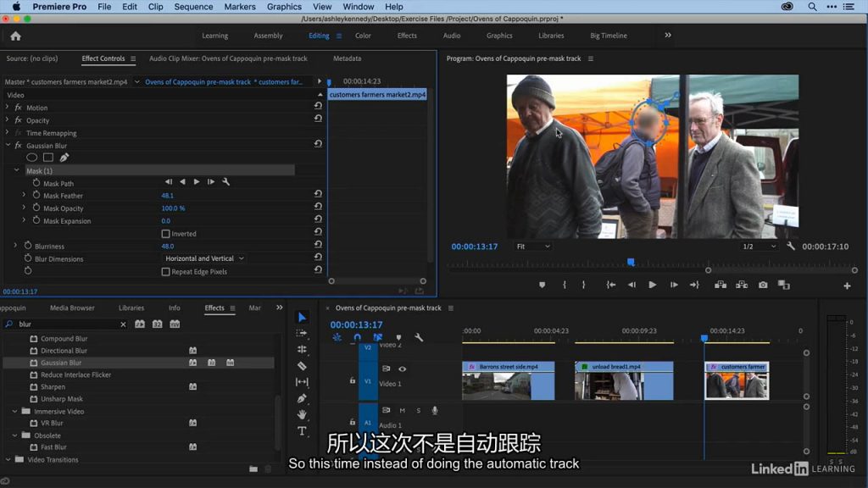Step forward one frame in Program monitor

click(674, 285)
